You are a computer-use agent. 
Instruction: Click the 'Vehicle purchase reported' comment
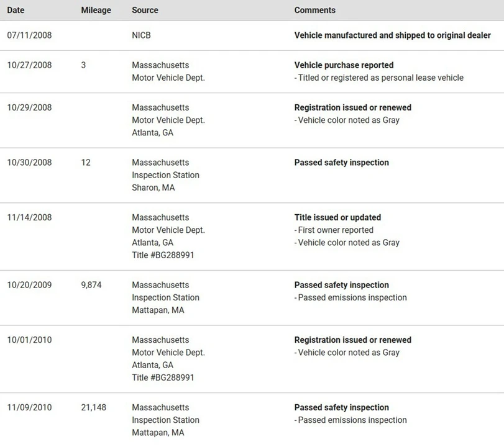[344, 65]
